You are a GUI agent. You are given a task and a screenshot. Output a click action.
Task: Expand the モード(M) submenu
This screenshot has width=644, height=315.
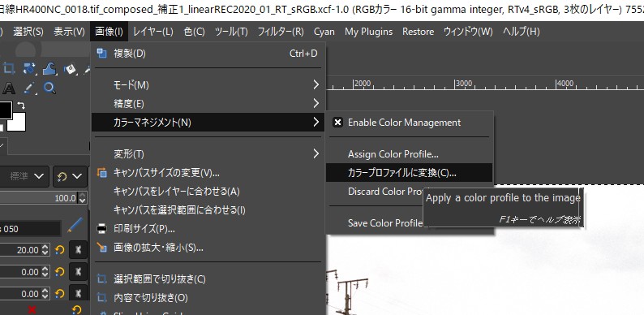click(x=208, y=84)
